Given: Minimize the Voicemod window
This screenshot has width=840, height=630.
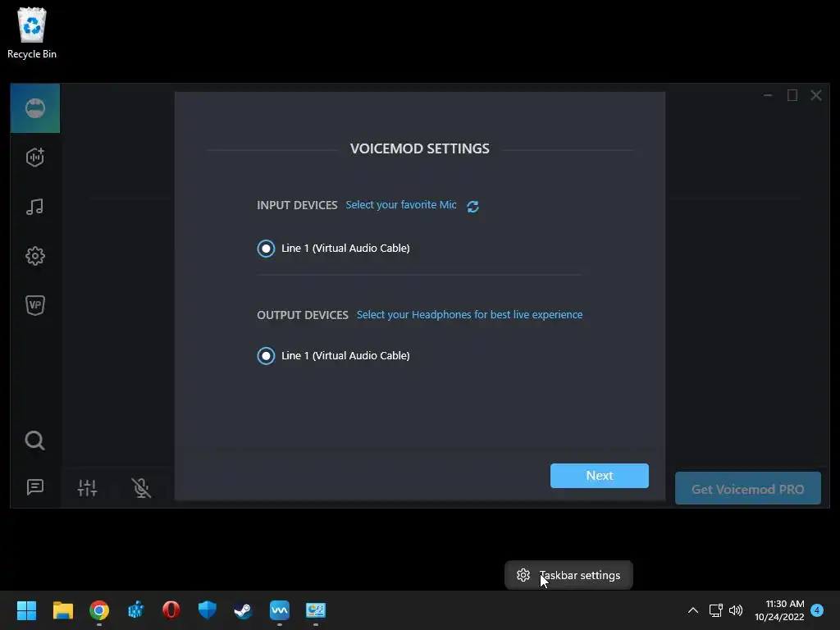Looking at the screenshot, I should pyautogui.click(x=768, y=95).
